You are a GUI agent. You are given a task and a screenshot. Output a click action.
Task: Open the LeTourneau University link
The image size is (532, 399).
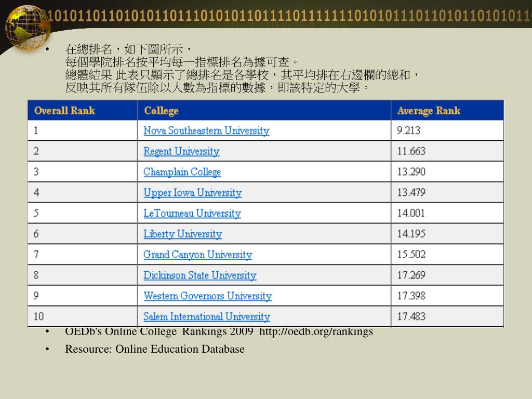click(192, 214)
